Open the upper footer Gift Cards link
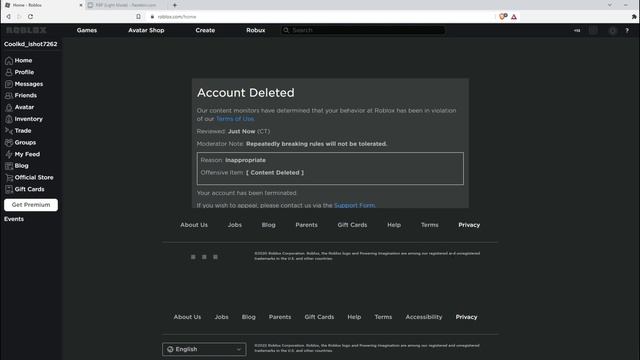 (352, 225)
